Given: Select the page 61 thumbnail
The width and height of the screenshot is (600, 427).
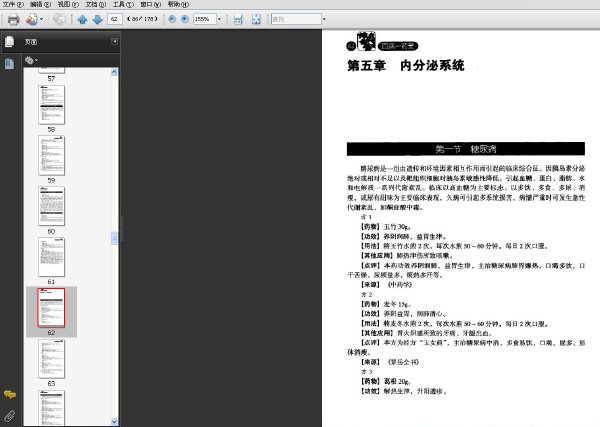Looking at the screenshot, I should pos(52,257).
